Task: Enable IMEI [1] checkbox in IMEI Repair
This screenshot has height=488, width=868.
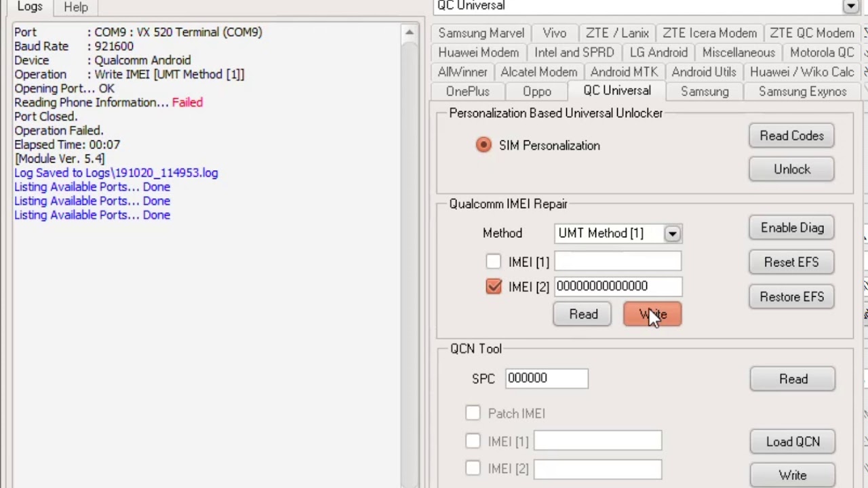Action: 494,262
